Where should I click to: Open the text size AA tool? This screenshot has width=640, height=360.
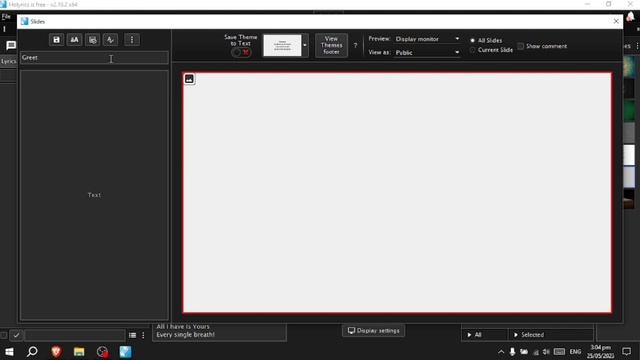coord(74,40)
